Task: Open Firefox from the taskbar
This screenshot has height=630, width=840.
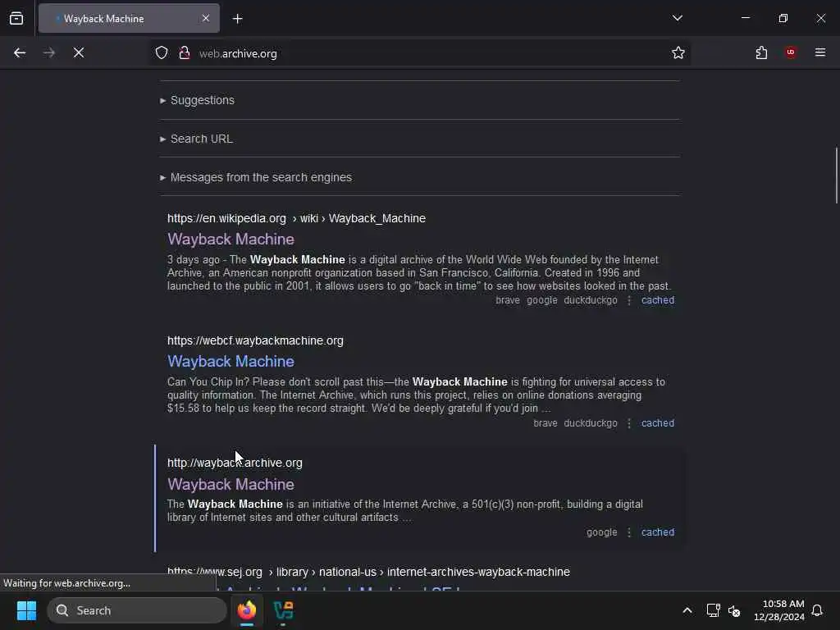Action: 247,610
